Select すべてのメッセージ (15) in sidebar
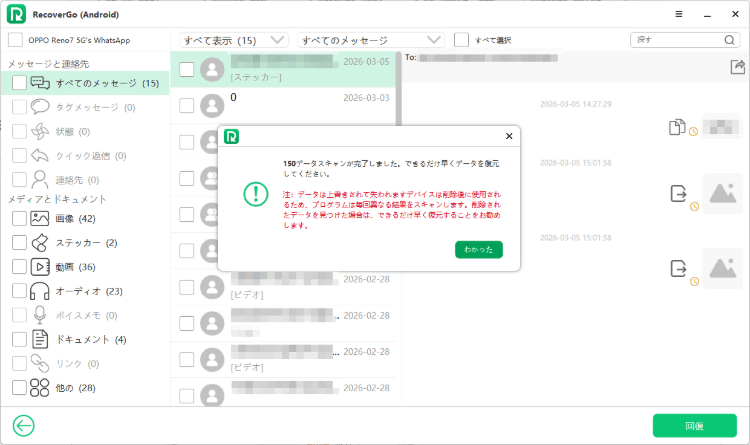The image size is (750, 445). pos(85,83)
